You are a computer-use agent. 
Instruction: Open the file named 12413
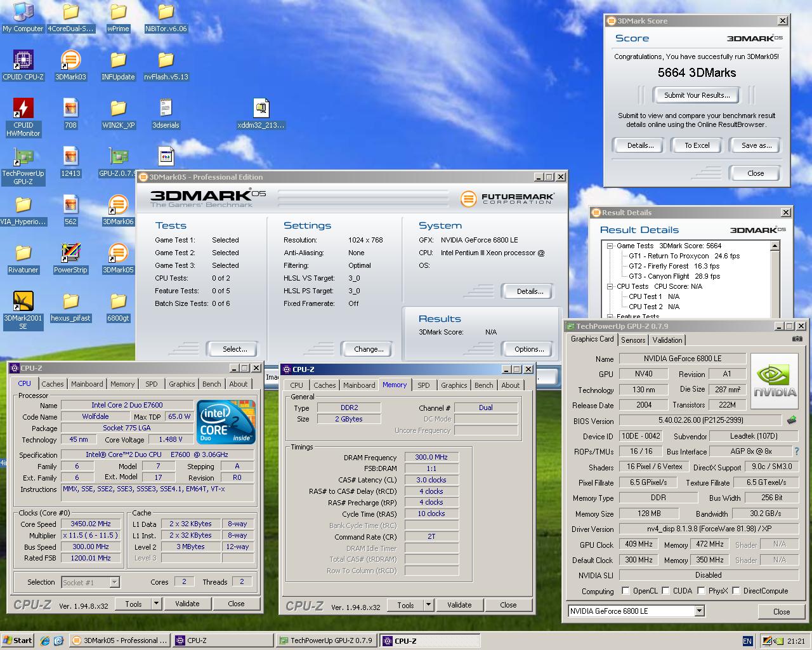coord(70,162)
